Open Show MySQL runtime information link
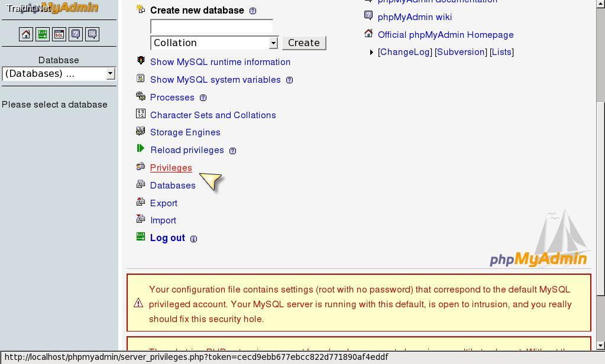The height and width of the screenshot is (364, 605). point(220,62)
